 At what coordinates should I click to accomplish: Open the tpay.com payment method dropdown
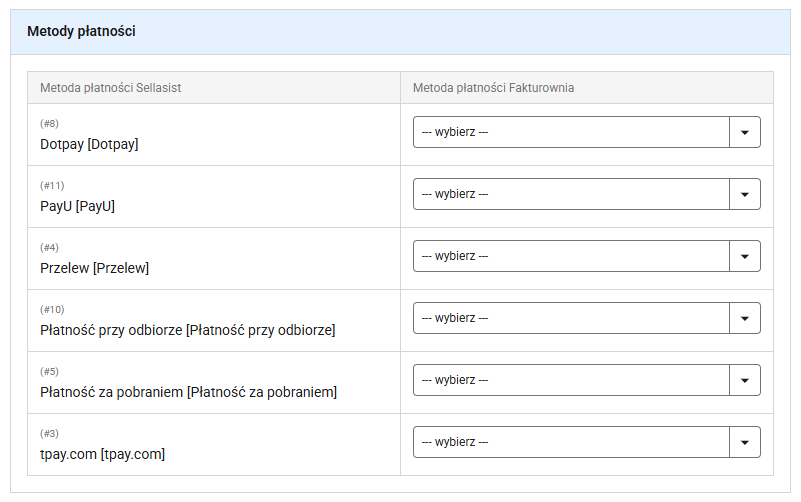[x=586, y=442]
